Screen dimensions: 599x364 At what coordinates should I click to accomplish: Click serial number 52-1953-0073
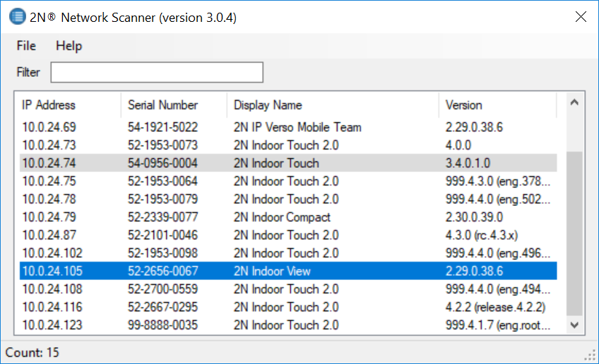click(162, 145)
